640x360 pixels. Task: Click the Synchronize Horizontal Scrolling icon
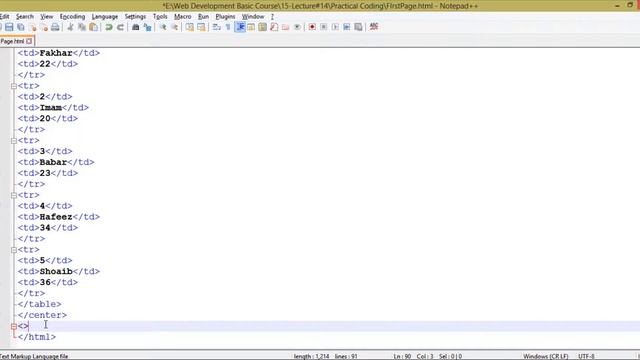point(201,27)
